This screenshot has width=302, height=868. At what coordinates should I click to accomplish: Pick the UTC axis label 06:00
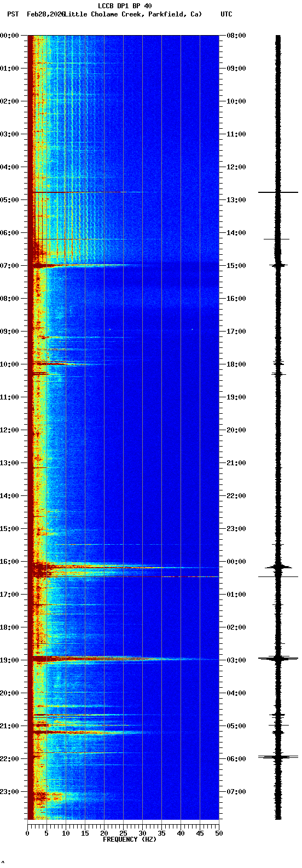coord(236,759)
